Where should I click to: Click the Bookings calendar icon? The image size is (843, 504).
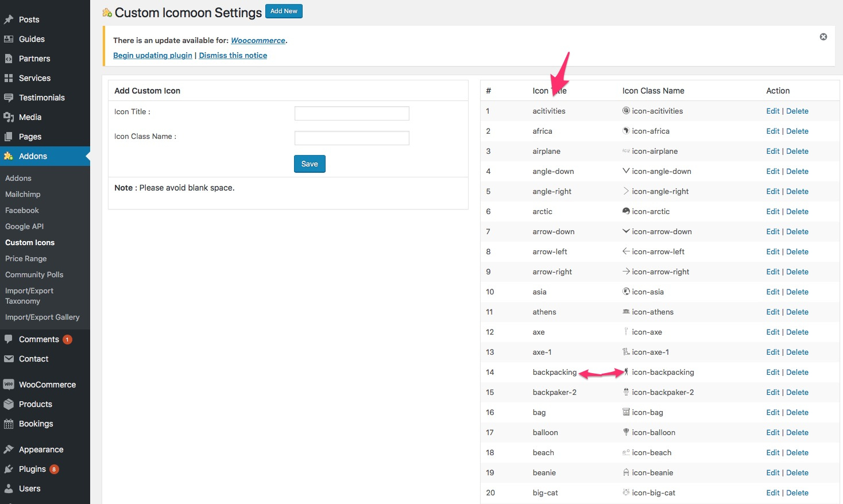pyautogui.click(x=9, y=424)
